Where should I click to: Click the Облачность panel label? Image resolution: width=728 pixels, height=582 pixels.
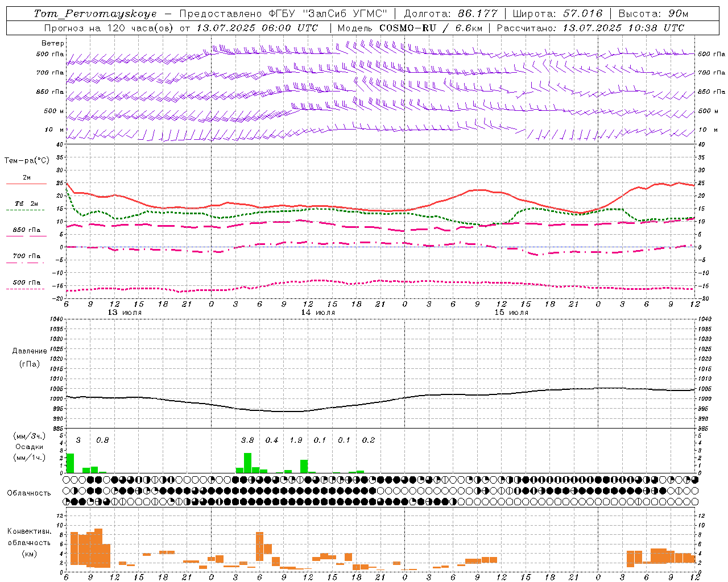coord(29,493)
